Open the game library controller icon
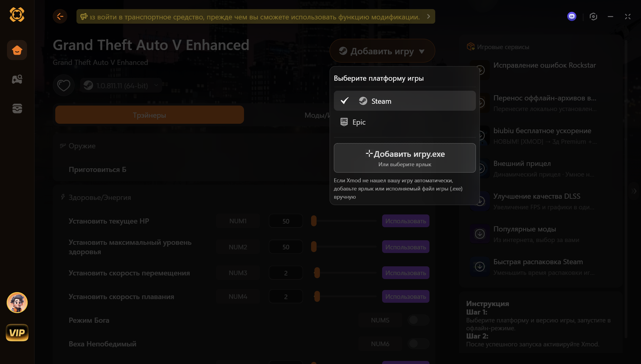Image resolution: width=641 pixels, height=364 pixels. [x=17, y=79]
